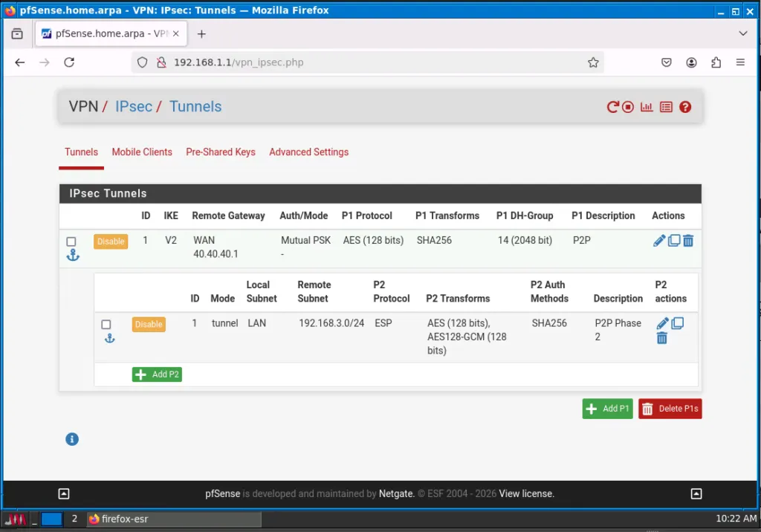Follow the IPsec breadcrumb link
This screenshot has height=532, width=761.
click(134, 106)
